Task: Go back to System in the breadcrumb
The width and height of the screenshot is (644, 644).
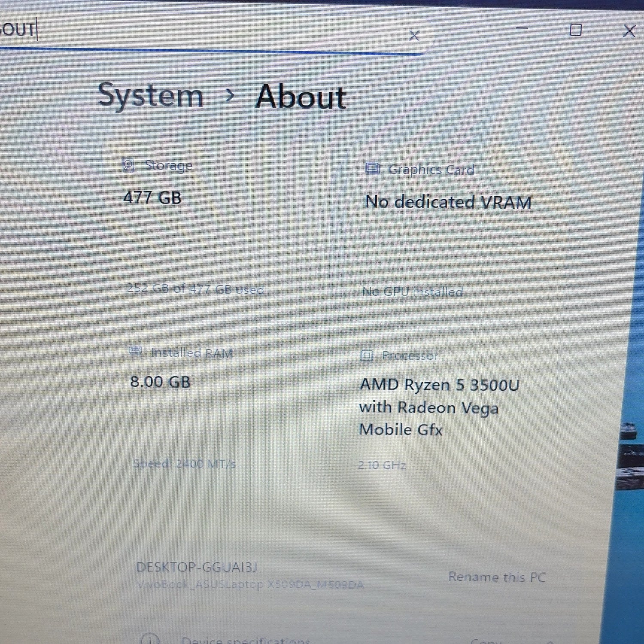Action: tap(150, 95)
